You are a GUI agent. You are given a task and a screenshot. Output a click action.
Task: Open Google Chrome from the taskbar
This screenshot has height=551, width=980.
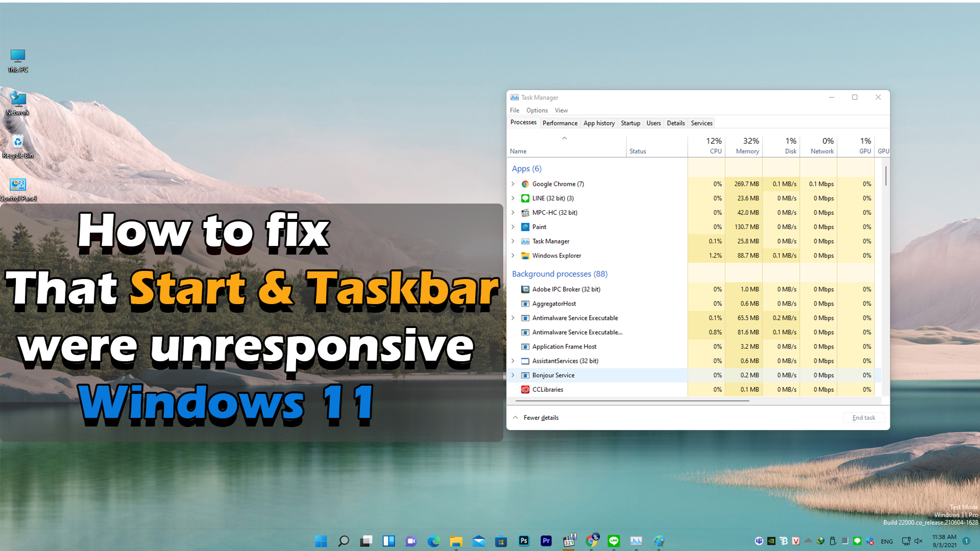(x=592, y=541)
